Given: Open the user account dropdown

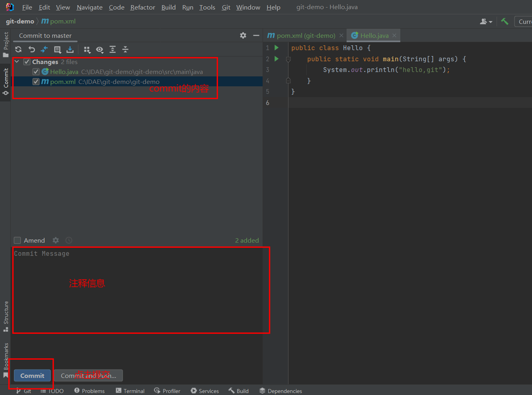Looking at the screenshot, I should click(x=486, y=21).
